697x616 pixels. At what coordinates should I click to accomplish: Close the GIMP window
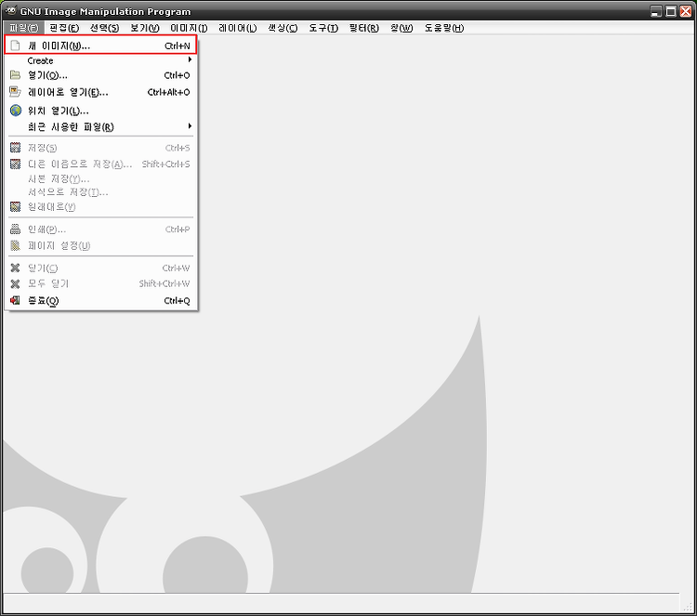tap(686, 11)
